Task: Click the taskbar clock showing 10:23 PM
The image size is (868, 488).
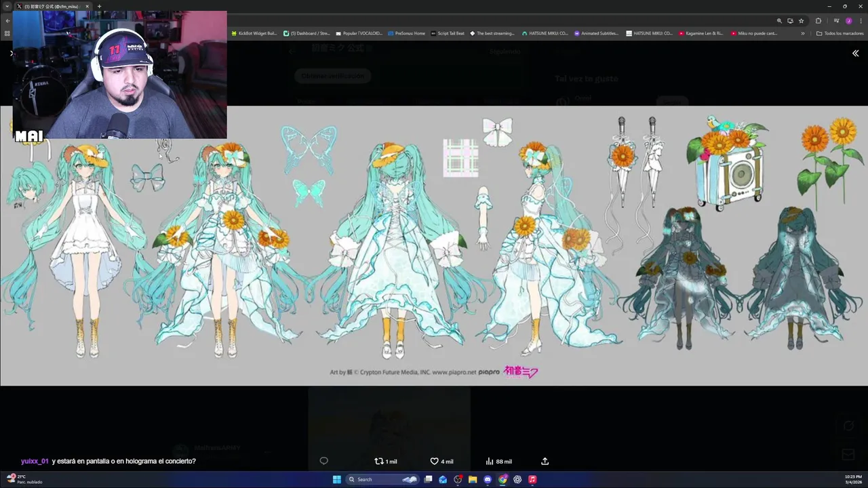Action: pyautogui.click(x=853, y=479)
